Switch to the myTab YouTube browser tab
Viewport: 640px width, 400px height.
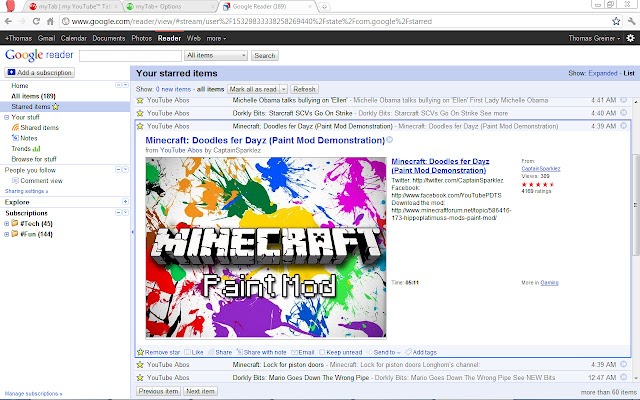(73, 7)
